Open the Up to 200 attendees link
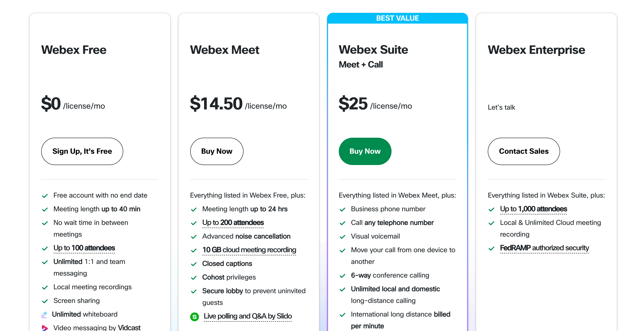This screenshot has width=644, height=331. pyautogui.click(x=233, y=222)
